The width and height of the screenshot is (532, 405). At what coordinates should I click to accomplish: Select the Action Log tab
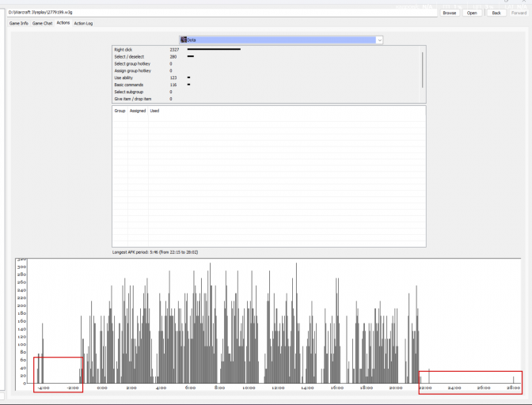[x=83, y=24]
